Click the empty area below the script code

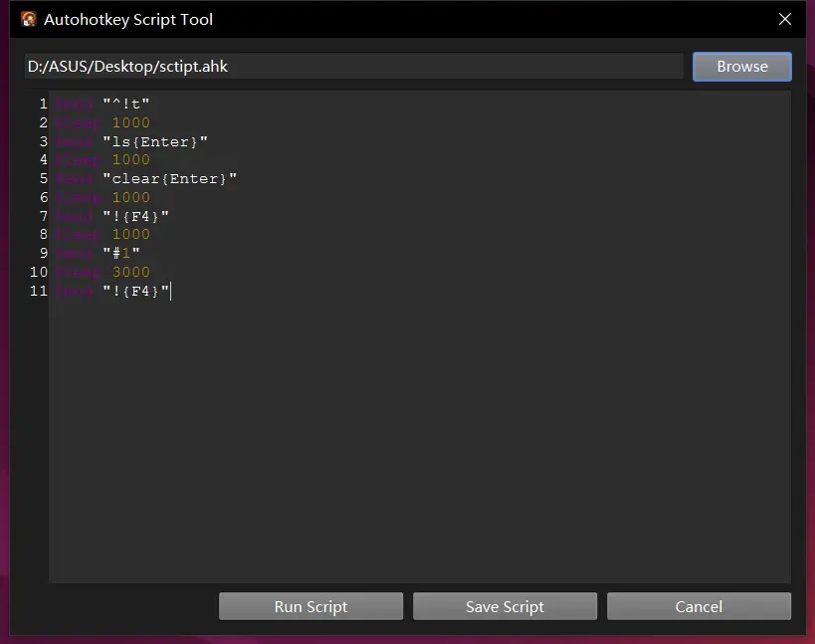point(418,438)
